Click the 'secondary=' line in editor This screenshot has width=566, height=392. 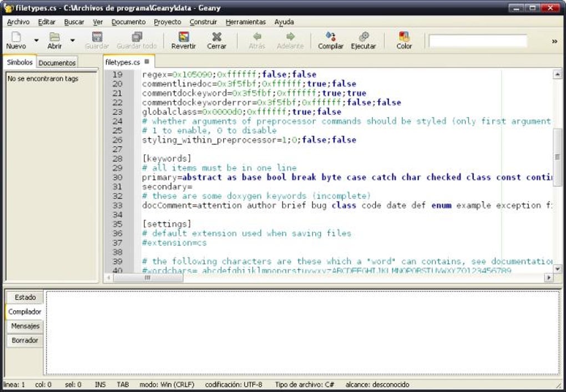pos(167,187)
